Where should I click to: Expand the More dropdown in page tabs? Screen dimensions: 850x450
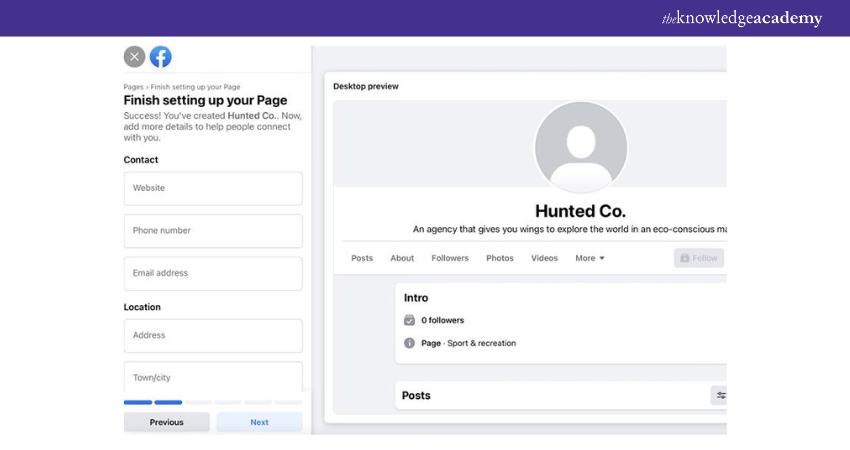[590, 258]
